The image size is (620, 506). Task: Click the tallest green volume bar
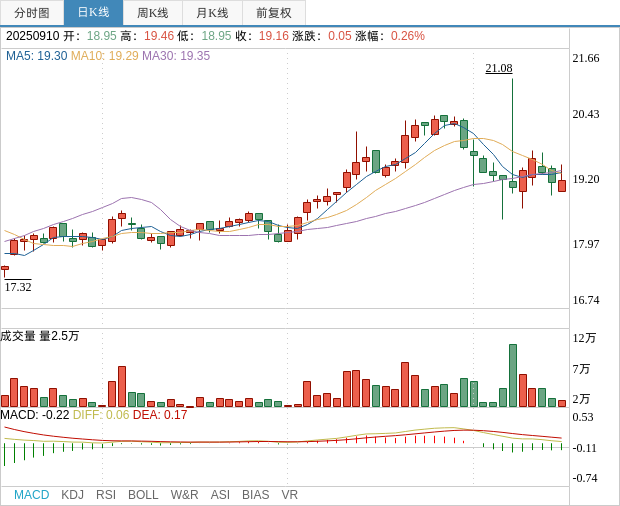click(513, 376)
